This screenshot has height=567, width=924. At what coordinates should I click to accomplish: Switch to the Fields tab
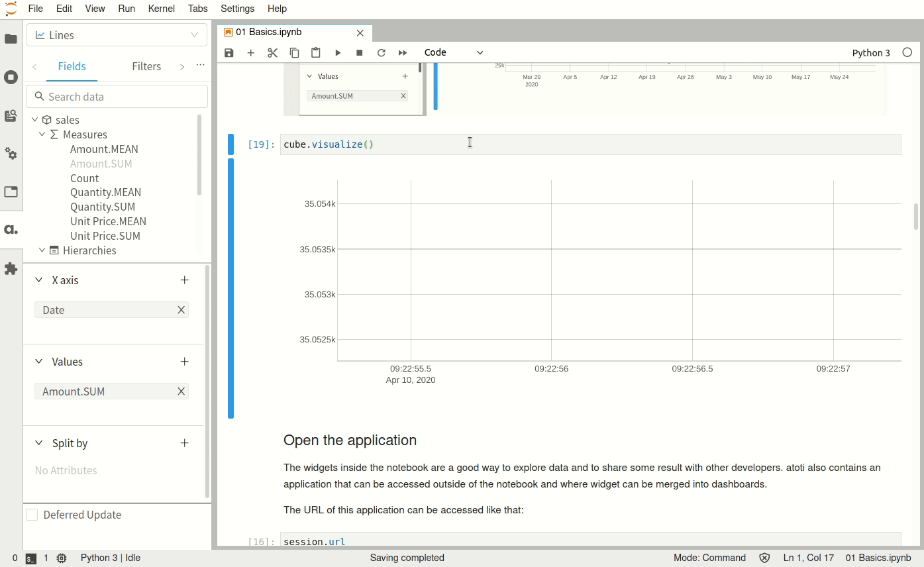click(72, 66)
